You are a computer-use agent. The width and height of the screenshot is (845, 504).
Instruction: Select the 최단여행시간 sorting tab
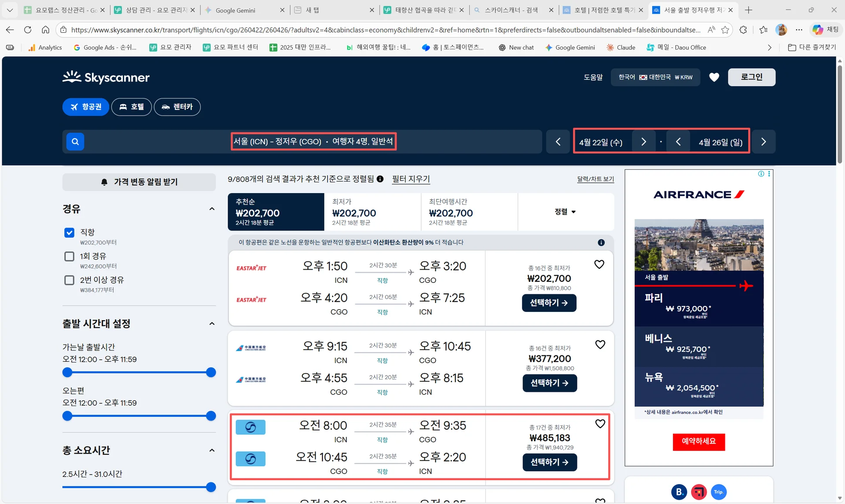click(469, 212)
